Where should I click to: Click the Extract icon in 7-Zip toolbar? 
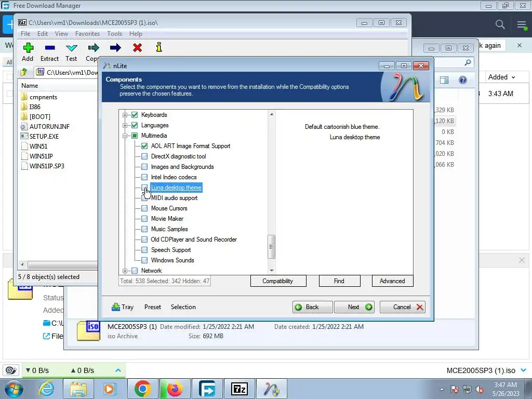click(50, 48)
